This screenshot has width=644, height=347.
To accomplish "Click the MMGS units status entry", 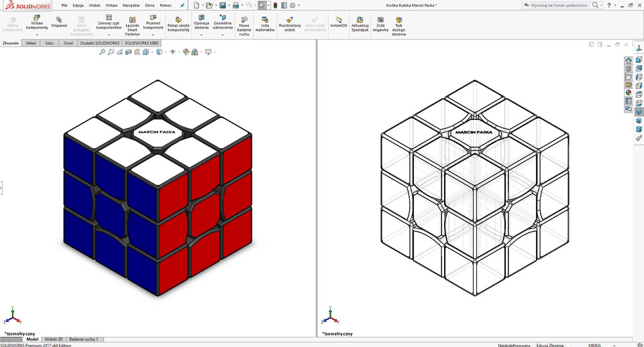I will (x=594, y=345).
